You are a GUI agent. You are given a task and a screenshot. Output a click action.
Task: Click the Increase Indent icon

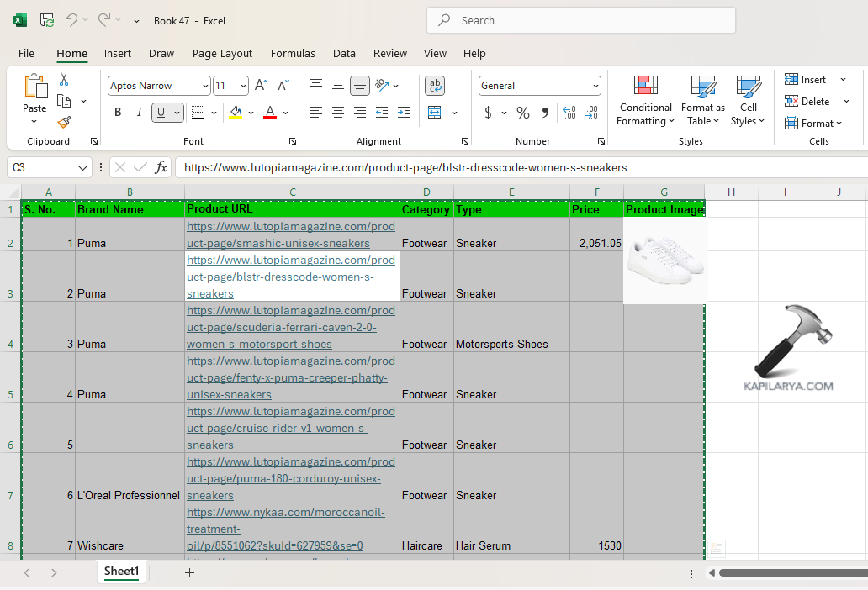coord(404,113)
